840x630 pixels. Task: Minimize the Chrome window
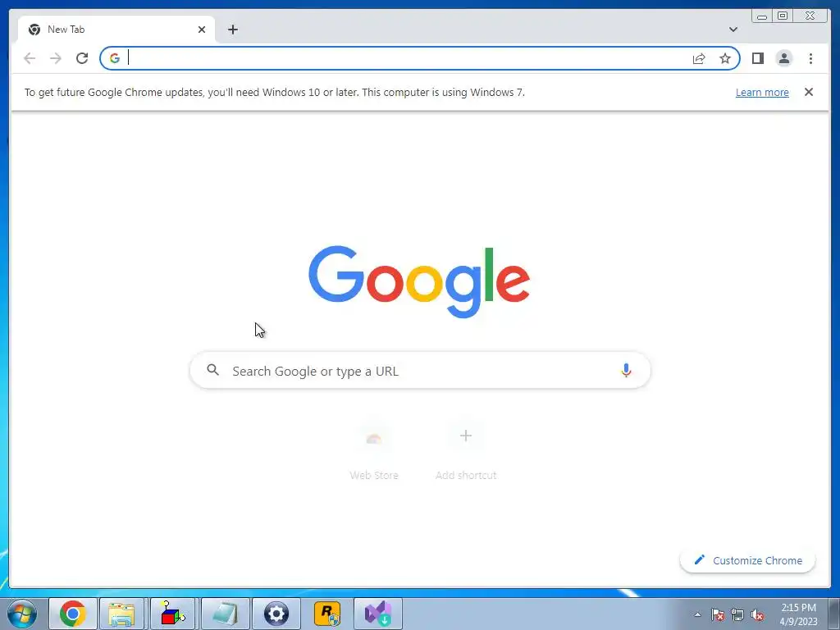pos(762,16)
